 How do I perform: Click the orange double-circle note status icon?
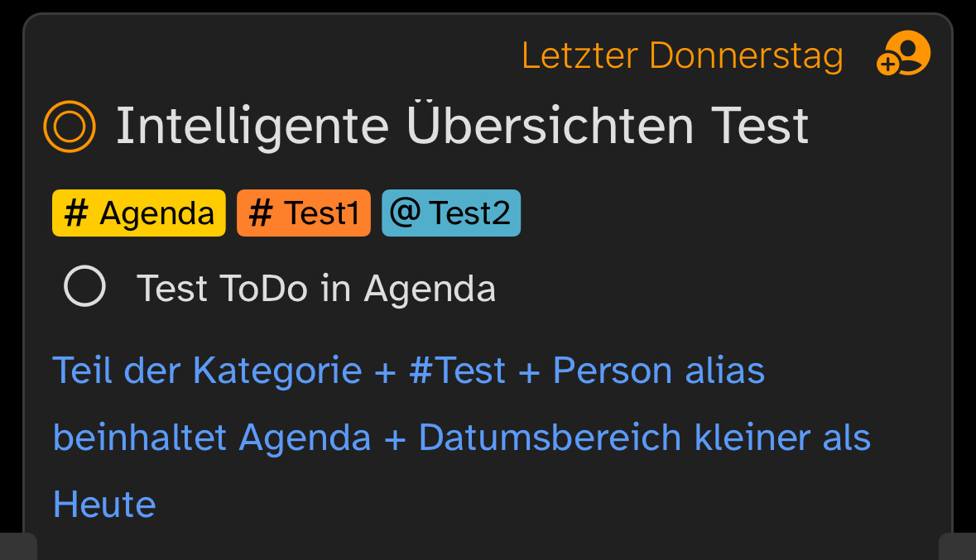pyautogui.click(x=70, y=127)
